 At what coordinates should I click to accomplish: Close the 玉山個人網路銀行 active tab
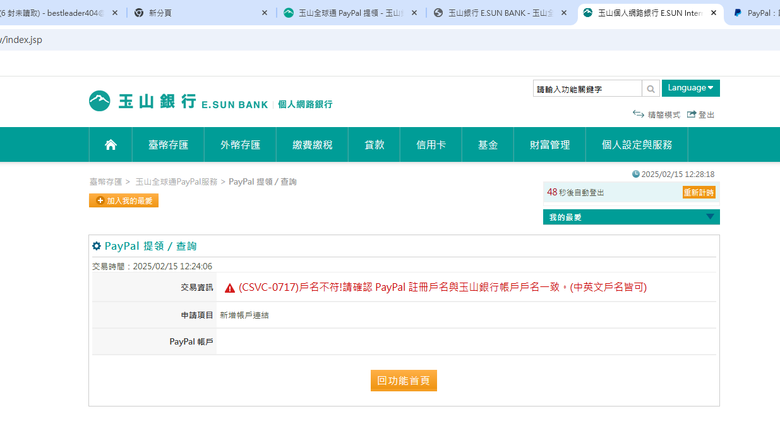pyautogui.click(x=713, y=13)
